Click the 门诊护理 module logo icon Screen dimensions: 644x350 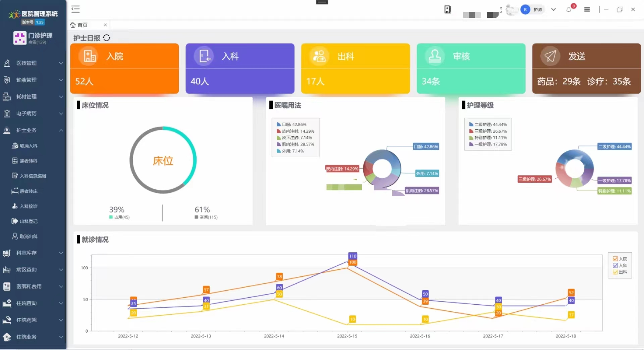pos(19,38)
